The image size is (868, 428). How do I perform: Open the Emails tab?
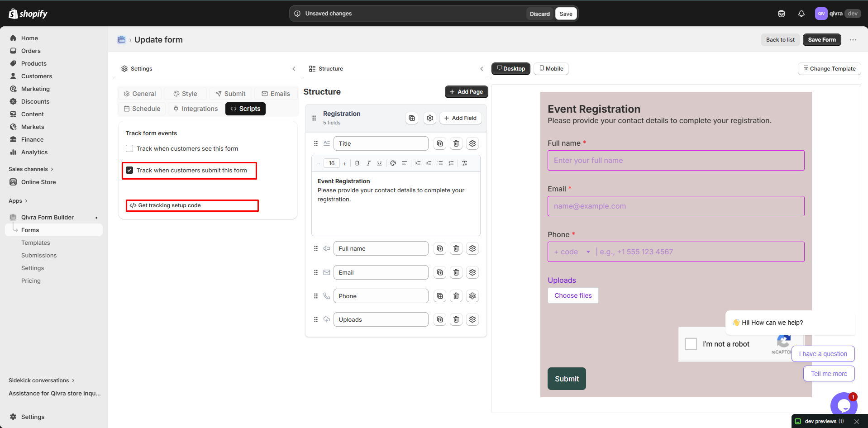[x=276, y=94]
